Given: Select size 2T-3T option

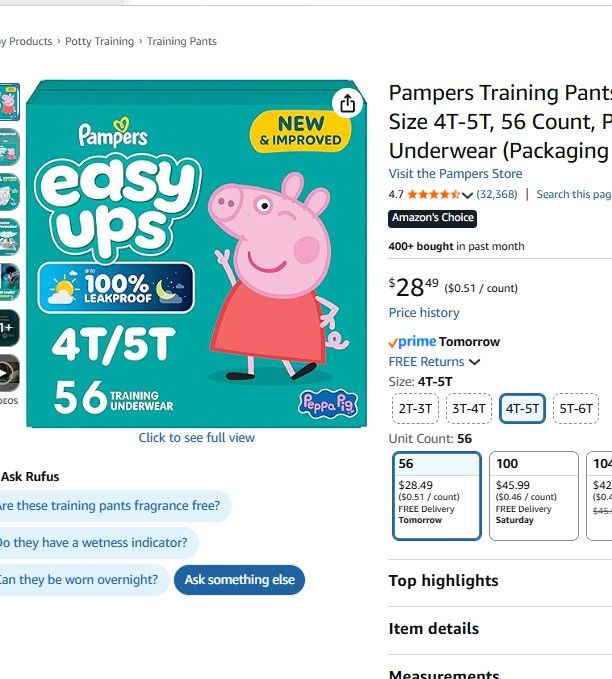Looking at the screenshot, I should click(x=415, y=408).
